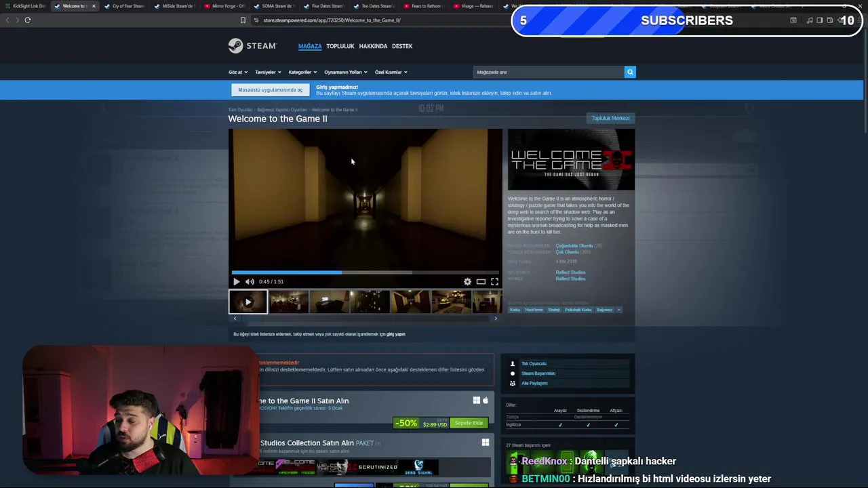Screen dimensions: 868x488
Task: Expand the Göz at dropdown
Action: tap(238, 72)
